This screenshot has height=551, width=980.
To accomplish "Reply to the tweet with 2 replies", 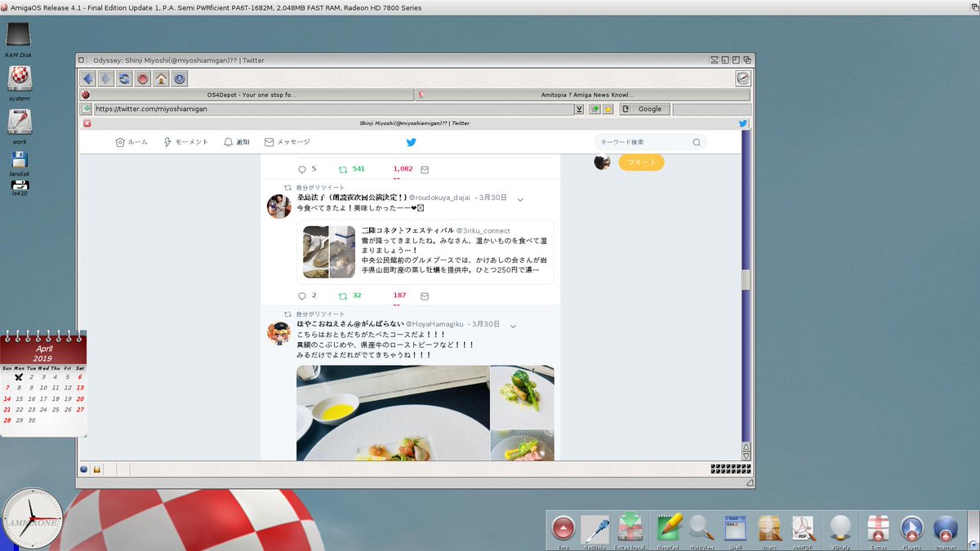I will [x=302, y=295].
